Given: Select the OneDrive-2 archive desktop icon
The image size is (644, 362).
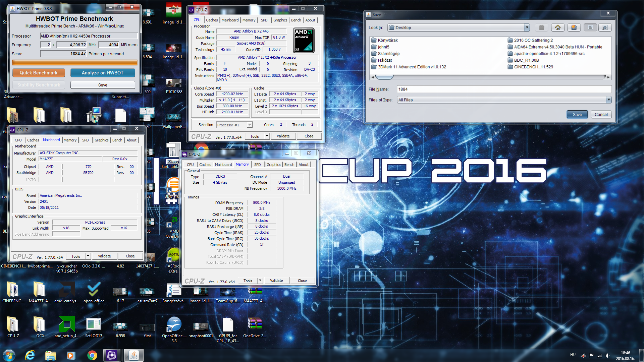Looking at the screenshot, I should coord(255,327).
